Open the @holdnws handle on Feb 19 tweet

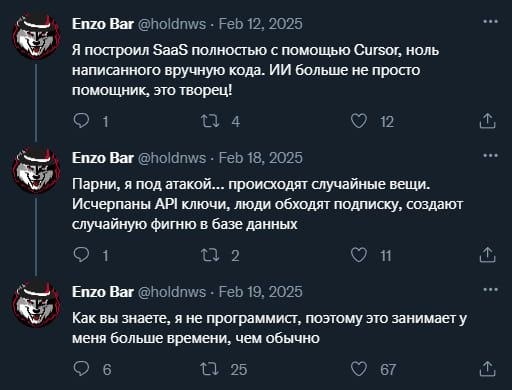click(172, 292)
